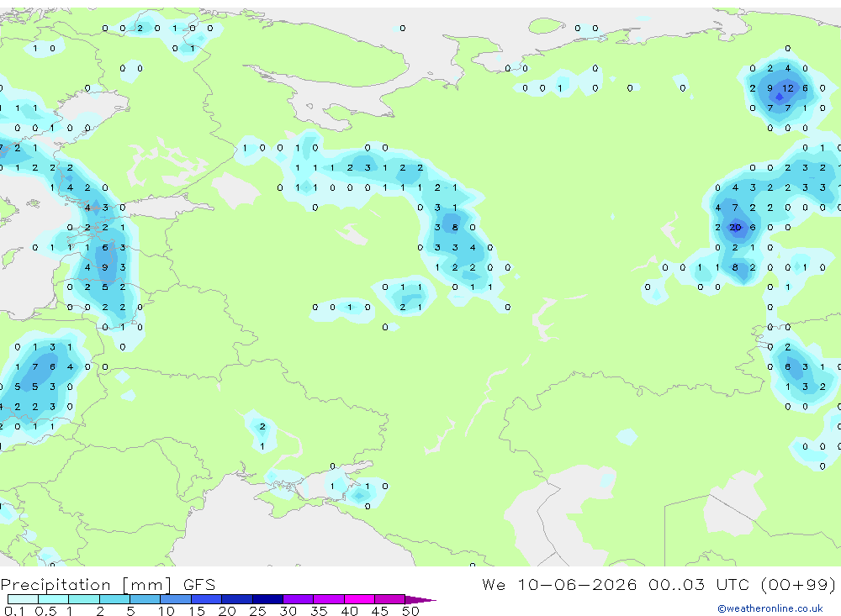
Task: Choose the 2–5 mm legend color swatch
Action: 114,599
